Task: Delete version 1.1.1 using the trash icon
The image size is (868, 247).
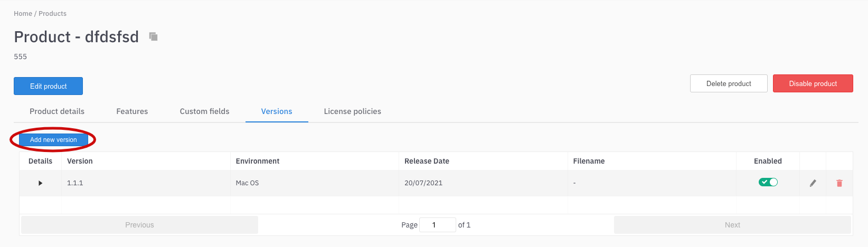Action: pyautogui.click(x=839, y=183)
